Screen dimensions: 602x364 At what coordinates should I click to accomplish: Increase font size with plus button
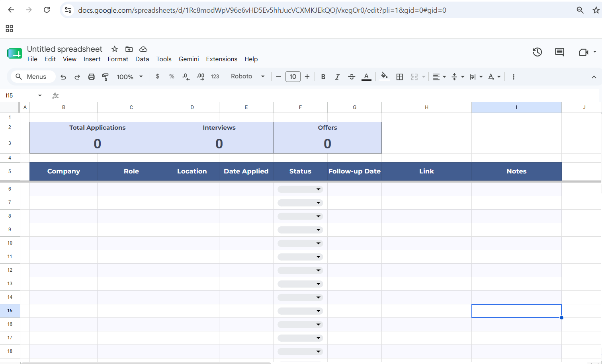(x=307, y=77)
